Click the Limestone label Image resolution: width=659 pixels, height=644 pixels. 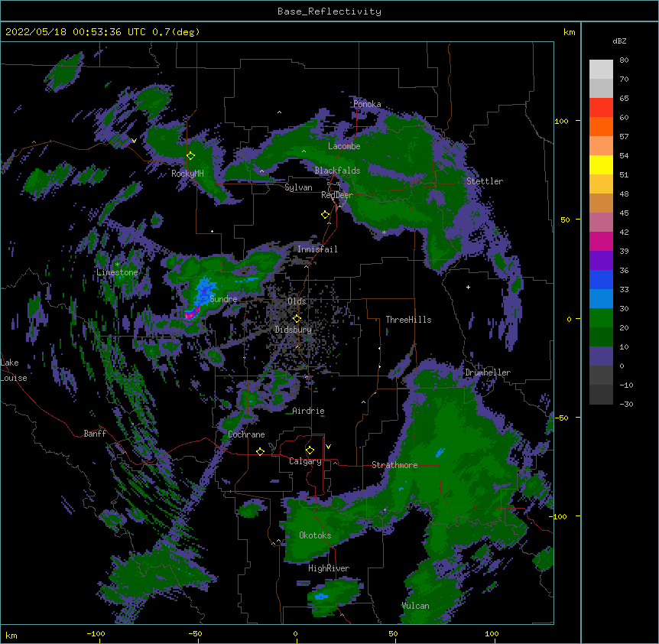[x=117, y=272]
